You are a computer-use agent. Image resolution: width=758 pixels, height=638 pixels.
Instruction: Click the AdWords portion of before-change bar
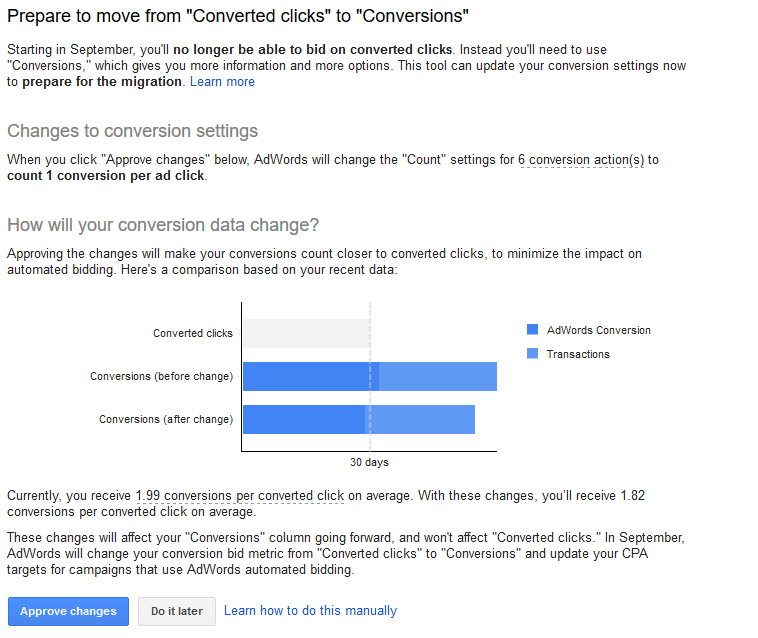[x=311, y=376]
